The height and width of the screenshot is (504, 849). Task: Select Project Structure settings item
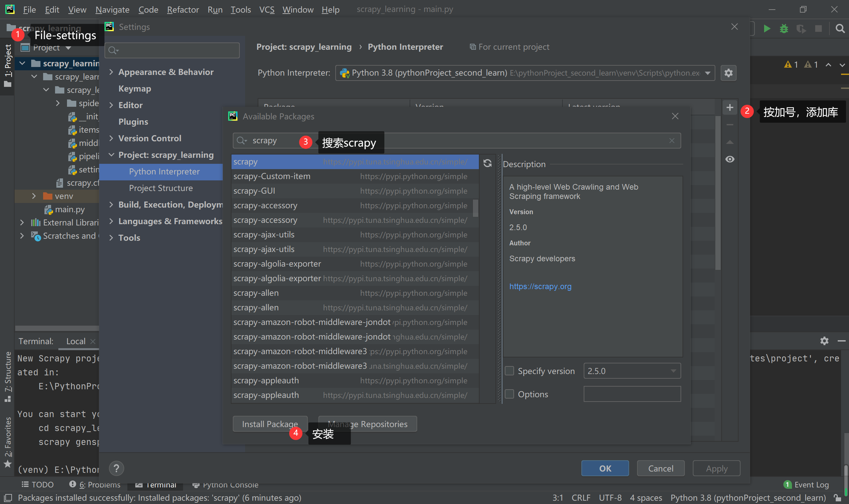[161, 188]
